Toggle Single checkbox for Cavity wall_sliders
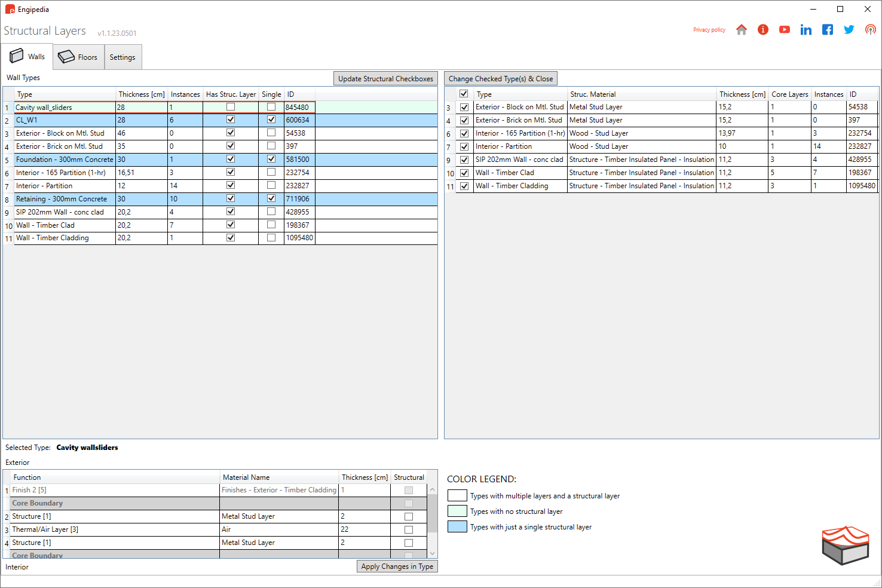Viewport: 882px width, 588px height. click(x=271, y=107)
